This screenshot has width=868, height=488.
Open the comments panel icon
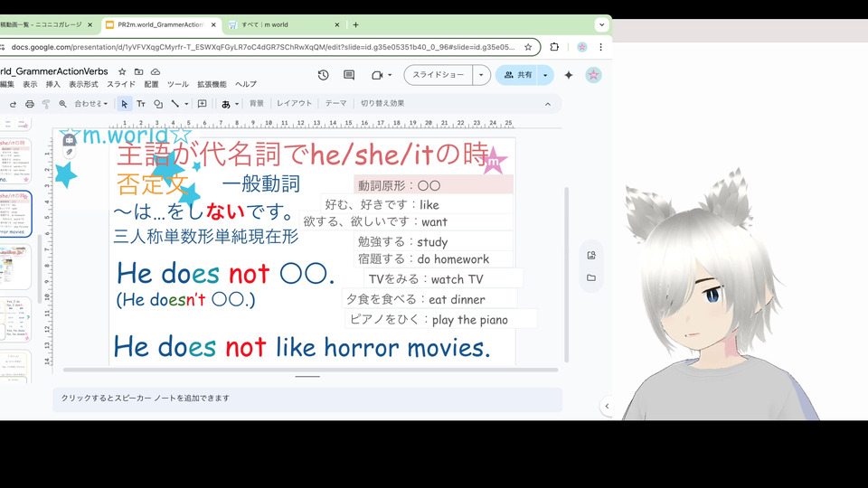pyautogui.click(x=349, y=75)
